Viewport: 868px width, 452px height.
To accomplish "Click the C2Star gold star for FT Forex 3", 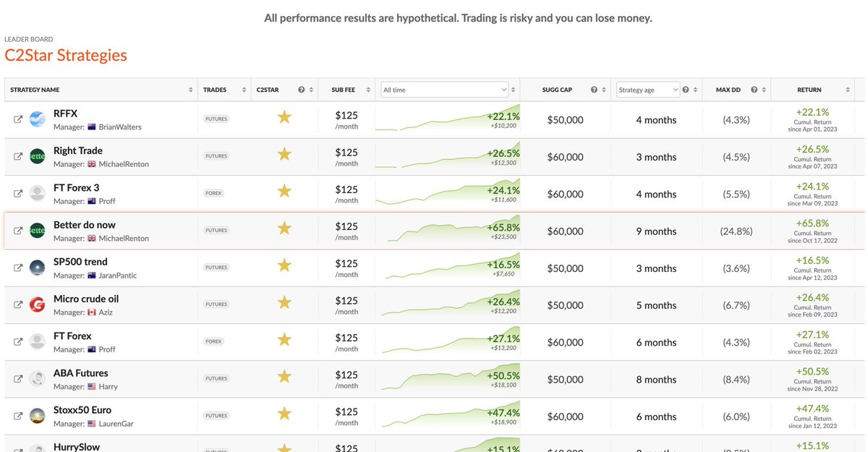I will [x=284, y=191].
